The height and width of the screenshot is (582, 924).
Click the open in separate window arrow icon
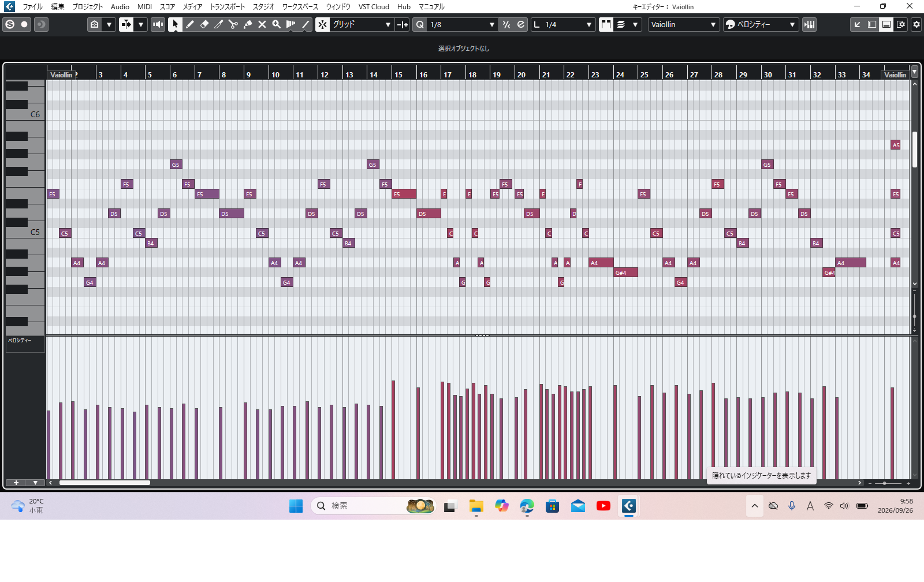click(858, 24)
